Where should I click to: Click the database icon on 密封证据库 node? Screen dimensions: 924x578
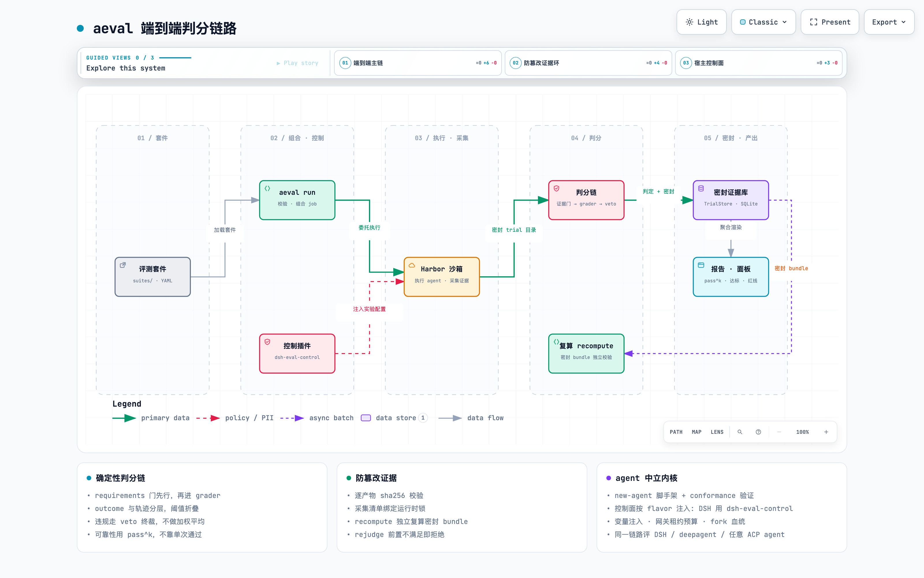pos(701,188)
